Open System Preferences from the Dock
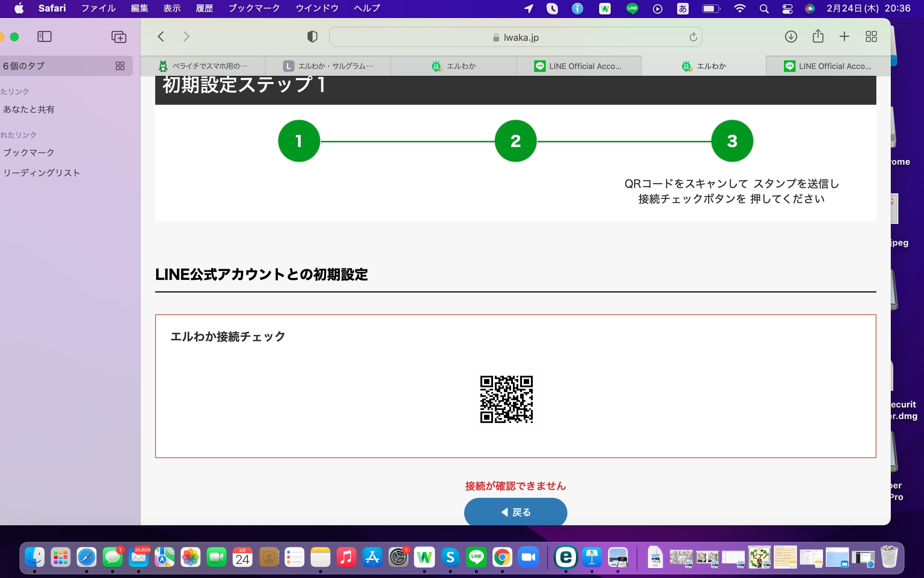924x578 pixels. pyautogui.click(x=398, y=557)
